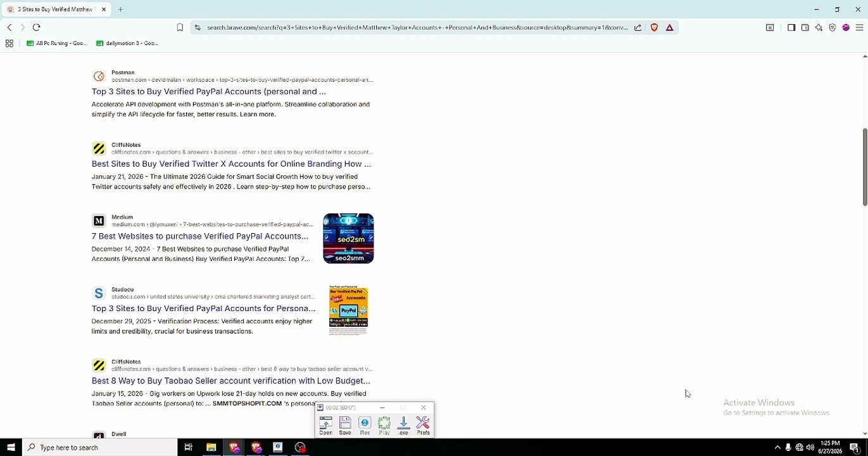The width and height of the screenshot is (868, 456).
Task: Click Play in the recorder toolbar
Action: (x=384, y=426)
